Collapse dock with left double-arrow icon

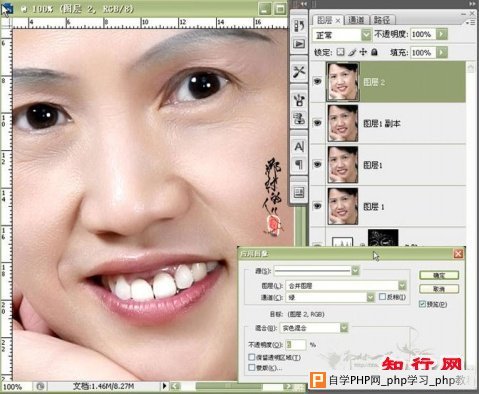point(303,4)
